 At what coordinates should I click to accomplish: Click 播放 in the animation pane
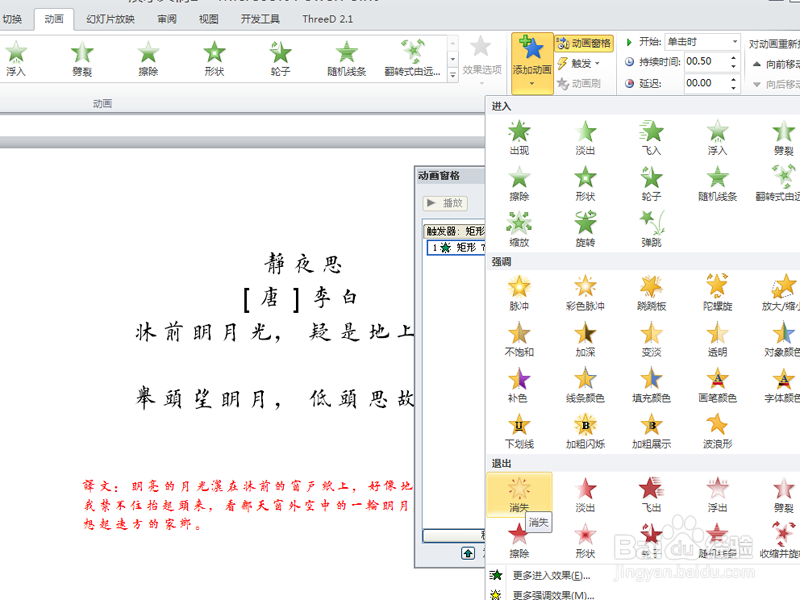[x=445, y=203]
